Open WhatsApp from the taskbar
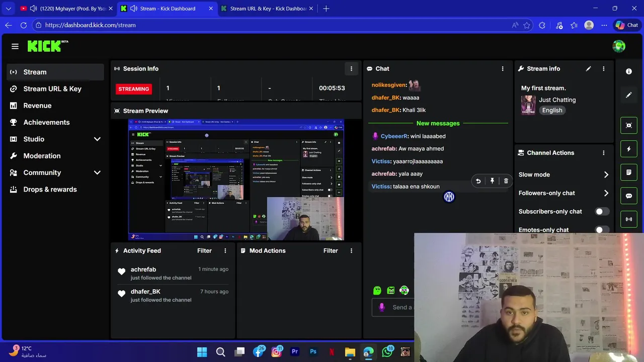This screenshot has width=644, height=362. pyautogui.click(x=387, y=352)
